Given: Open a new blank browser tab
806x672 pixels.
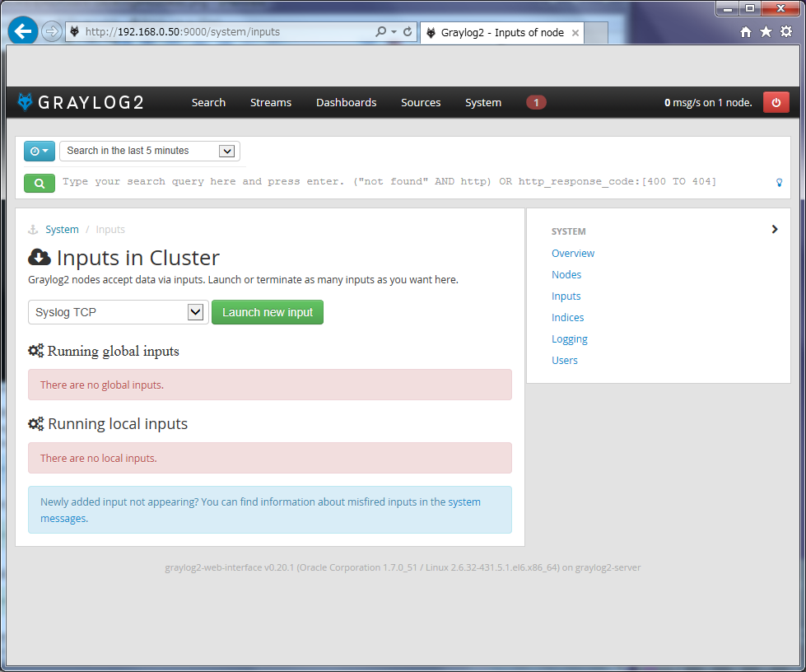Looking at the screenshot, I should [x=596, y=32].
